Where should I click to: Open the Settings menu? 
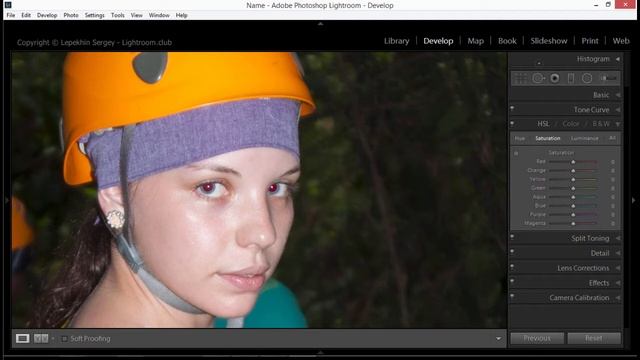click(x=95, y=15)
